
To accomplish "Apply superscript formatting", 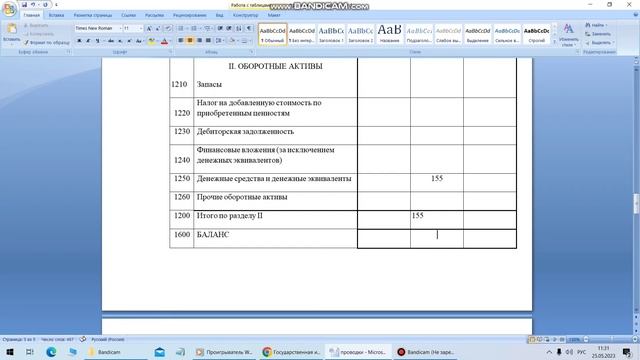I will point(129,41).
